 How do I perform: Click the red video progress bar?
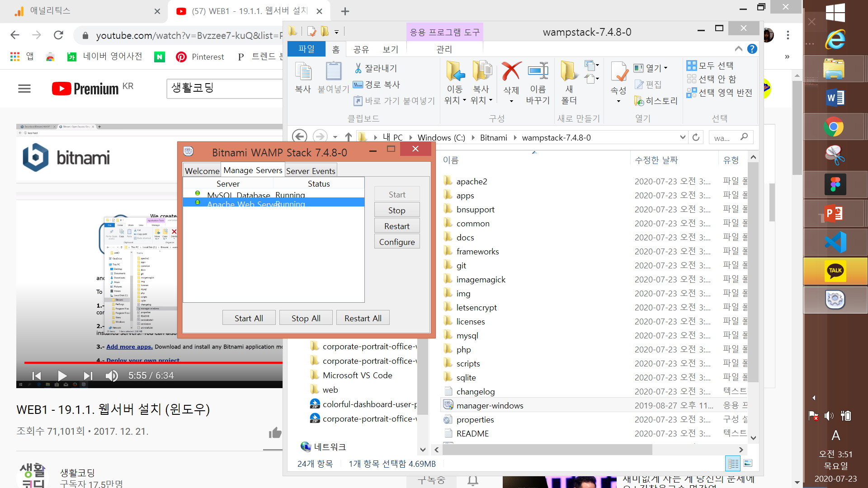coord(154,362)
